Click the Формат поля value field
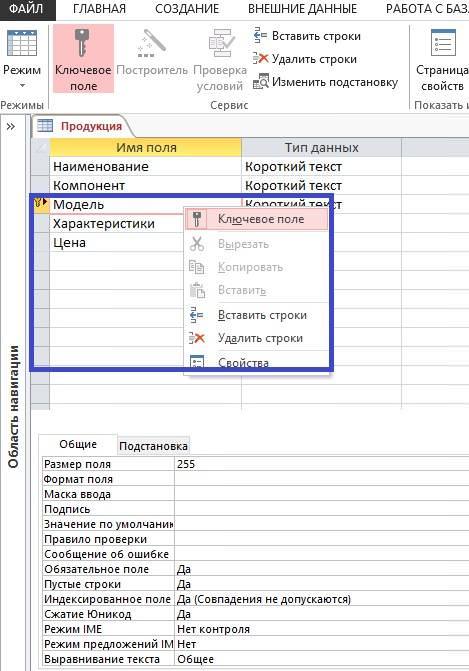The height and width of the screenshot is (671, 469). (322, 479)
